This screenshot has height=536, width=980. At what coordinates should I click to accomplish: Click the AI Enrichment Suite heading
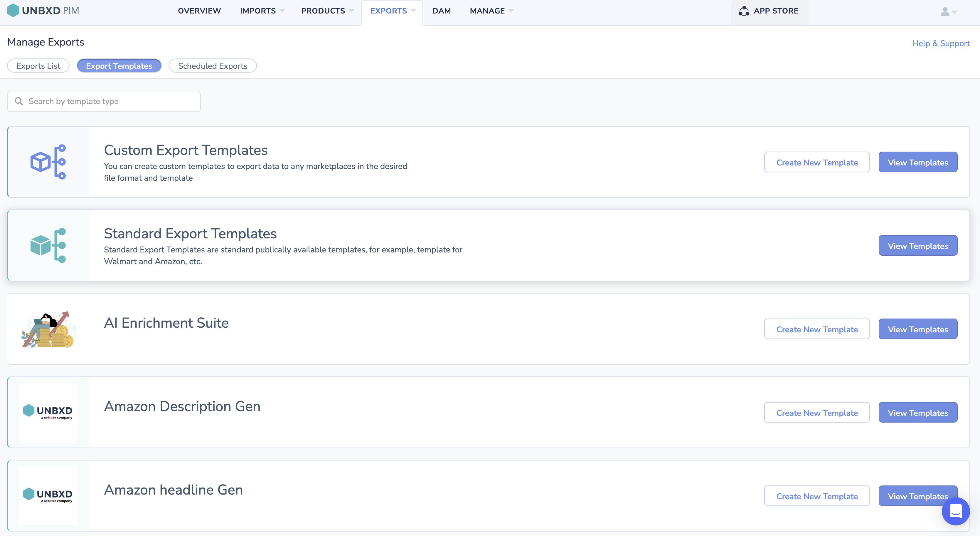[166, 323]
